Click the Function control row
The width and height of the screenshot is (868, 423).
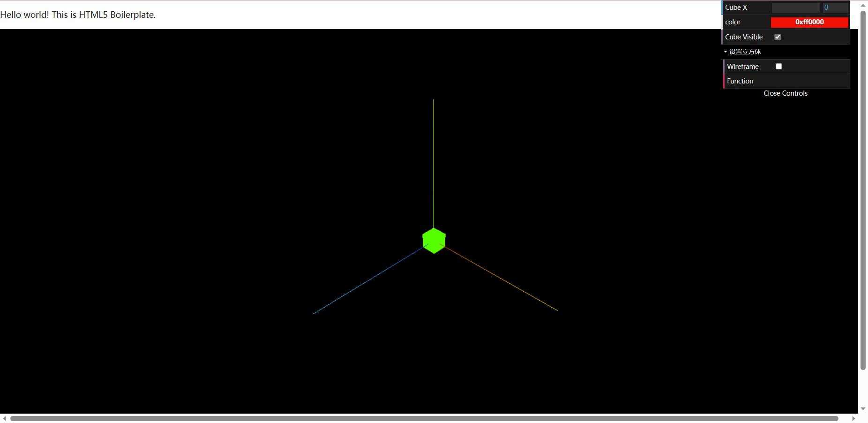[x=787, y=81]
